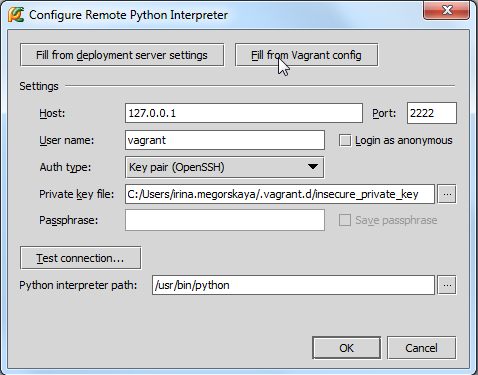The height and width of the screenshot is (375, 478).
Task: Click Fill from deployment server settings
Action: [122, 55]
